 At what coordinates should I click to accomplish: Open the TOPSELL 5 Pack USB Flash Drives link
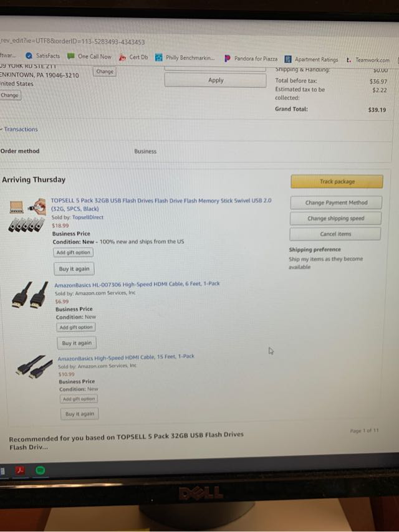(161, 204)
